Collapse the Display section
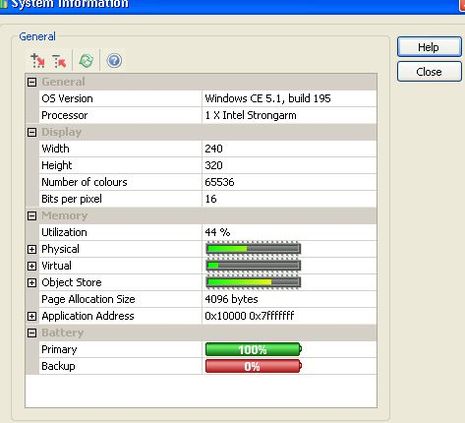465x423 pixels. [32, 132]
